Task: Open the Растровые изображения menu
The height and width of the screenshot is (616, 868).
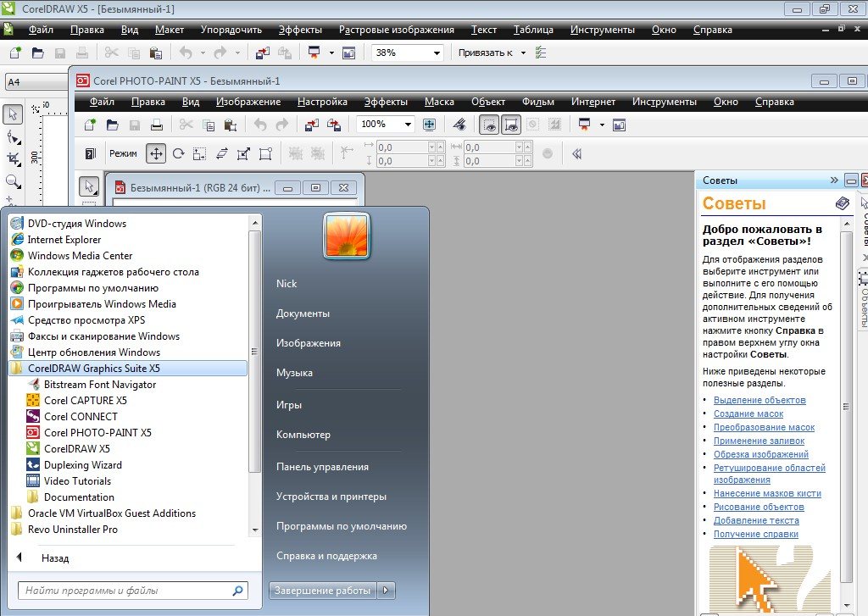Action: click(x=397, y=30)
